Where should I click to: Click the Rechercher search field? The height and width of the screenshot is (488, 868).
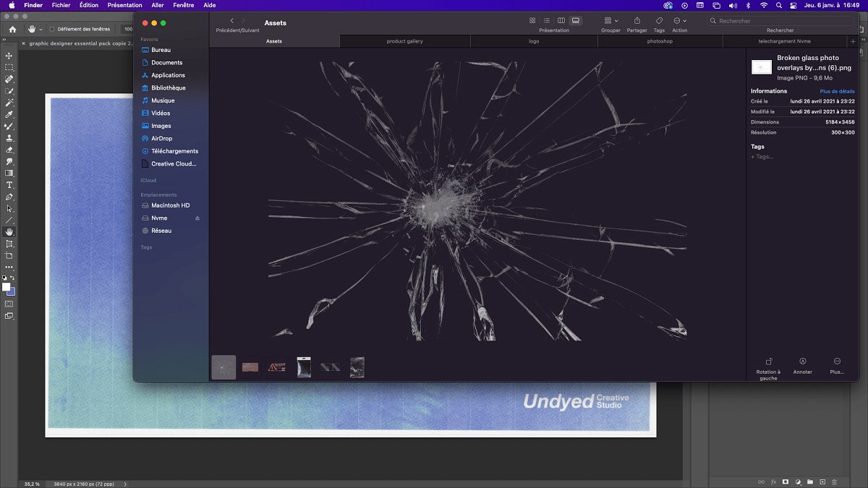click(780, 21)
